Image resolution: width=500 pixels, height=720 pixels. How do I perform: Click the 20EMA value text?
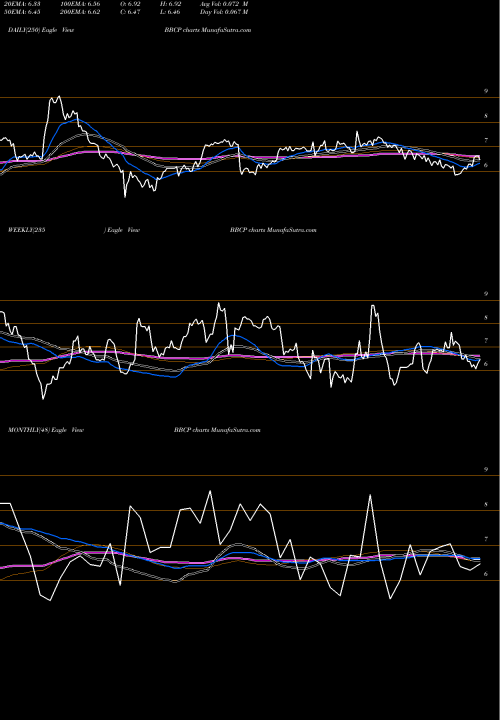[22, 4]
